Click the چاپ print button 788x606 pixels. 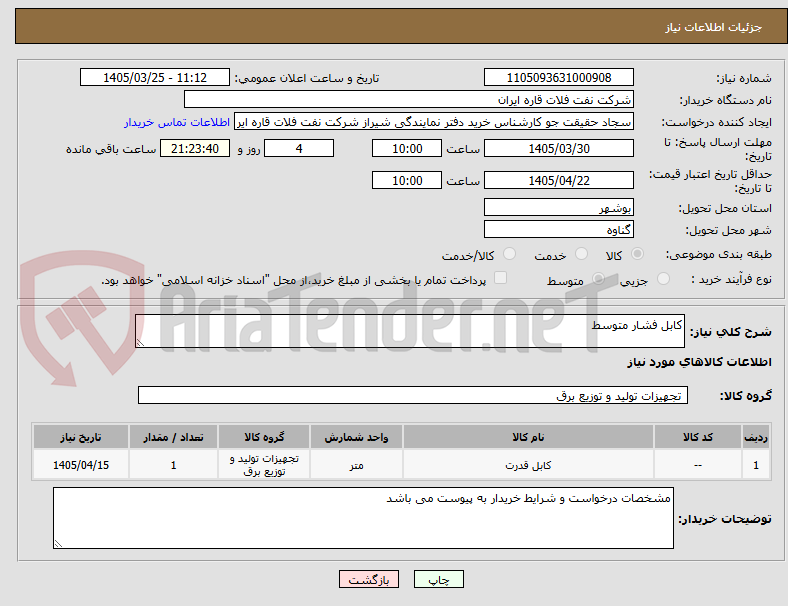pyautogui.click(x=439, y=579)
